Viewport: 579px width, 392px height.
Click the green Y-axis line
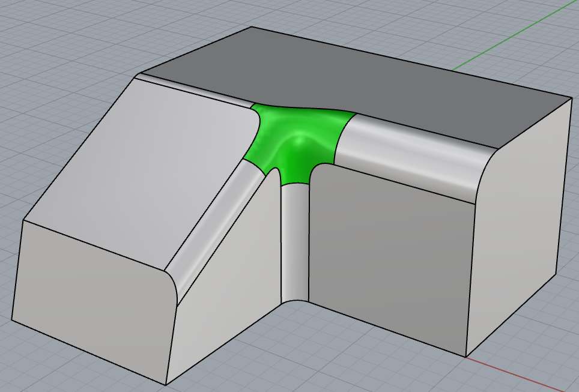coord(515,36)
